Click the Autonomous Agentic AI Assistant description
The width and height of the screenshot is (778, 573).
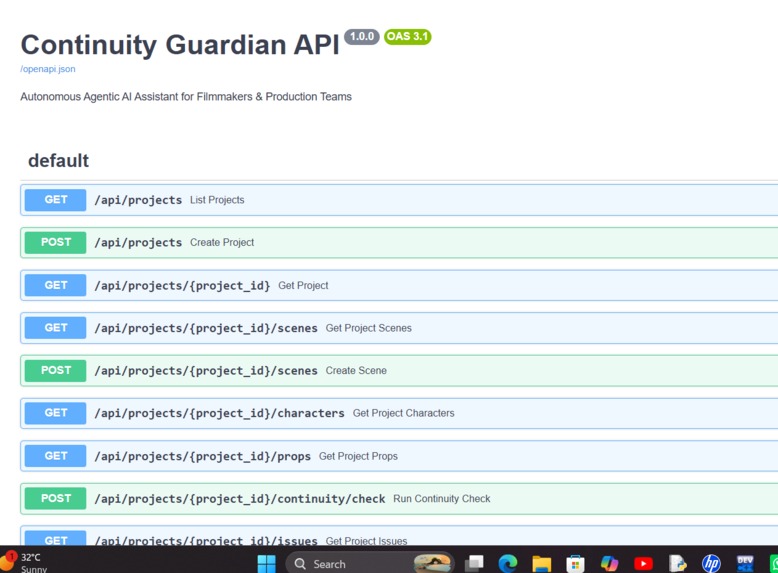pos(186,97)
